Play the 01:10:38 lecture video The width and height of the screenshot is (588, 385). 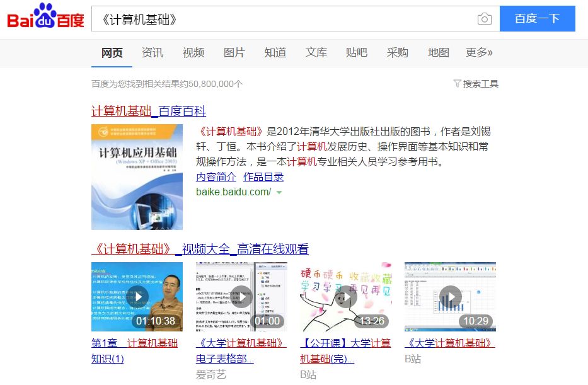coord(137,297)
